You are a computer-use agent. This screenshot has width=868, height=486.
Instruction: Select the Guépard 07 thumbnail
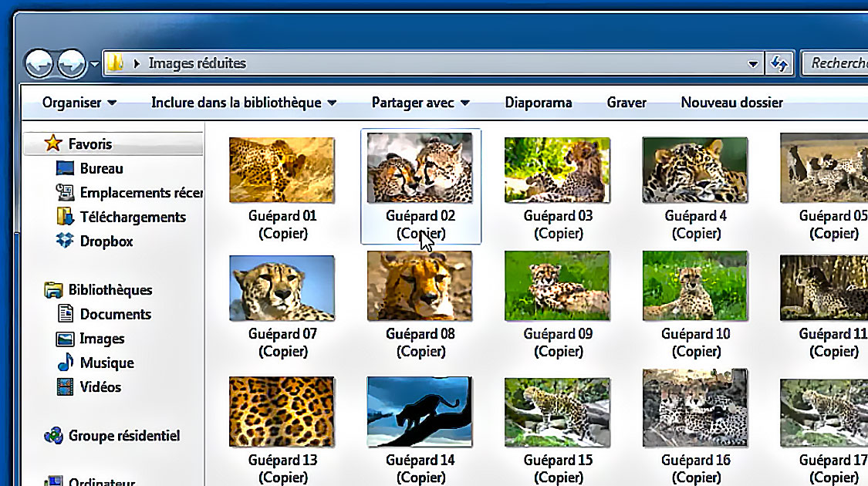tap(282, 288)
